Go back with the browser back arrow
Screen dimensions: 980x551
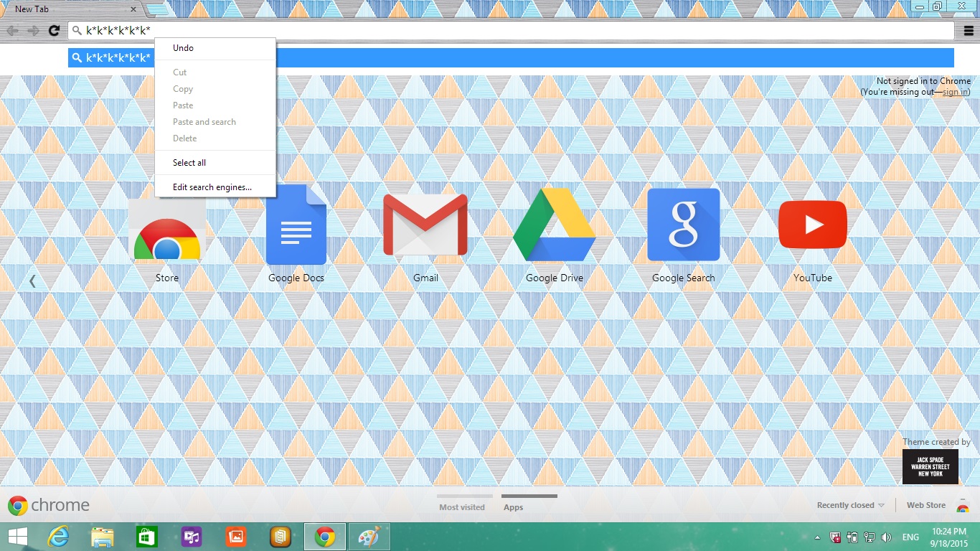[x=12, y=31]
